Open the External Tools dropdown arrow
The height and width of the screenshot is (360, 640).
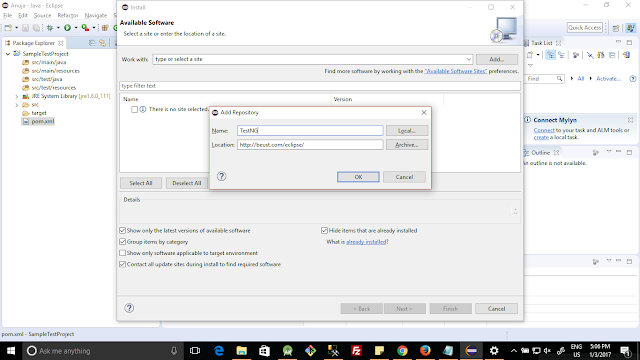coord(94,28)
